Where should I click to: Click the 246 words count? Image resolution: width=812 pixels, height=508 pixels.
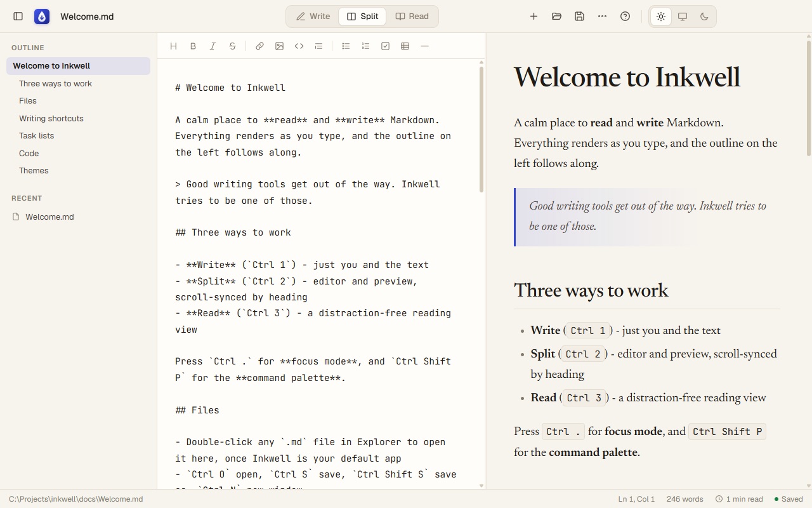click(684, 499)
